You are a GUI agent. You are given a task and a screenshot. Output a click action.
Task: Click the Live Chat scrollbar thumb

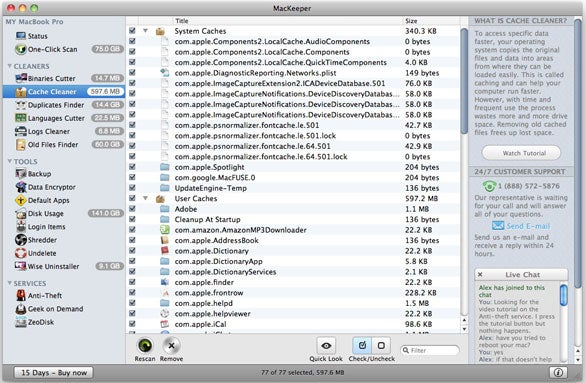563,295
